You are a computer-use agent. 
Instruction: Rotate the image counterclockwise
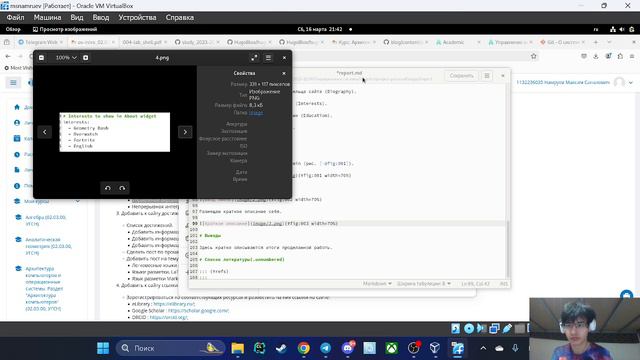(108, 188)
